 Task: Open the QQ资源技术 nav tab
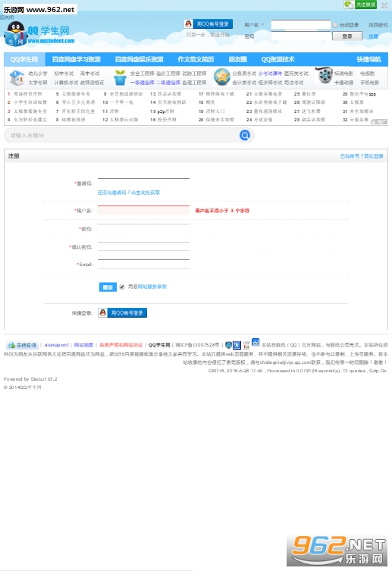(x=278, y=59)
